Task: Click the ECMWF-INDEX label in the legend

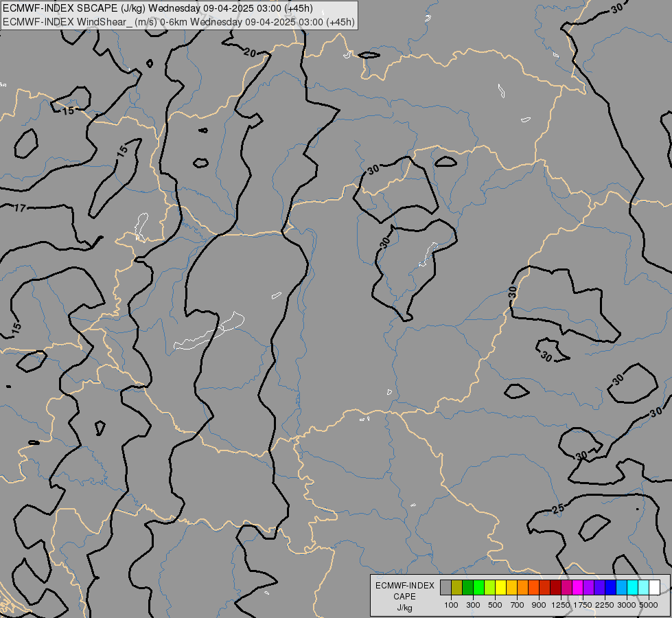Action: click(404, 586)
